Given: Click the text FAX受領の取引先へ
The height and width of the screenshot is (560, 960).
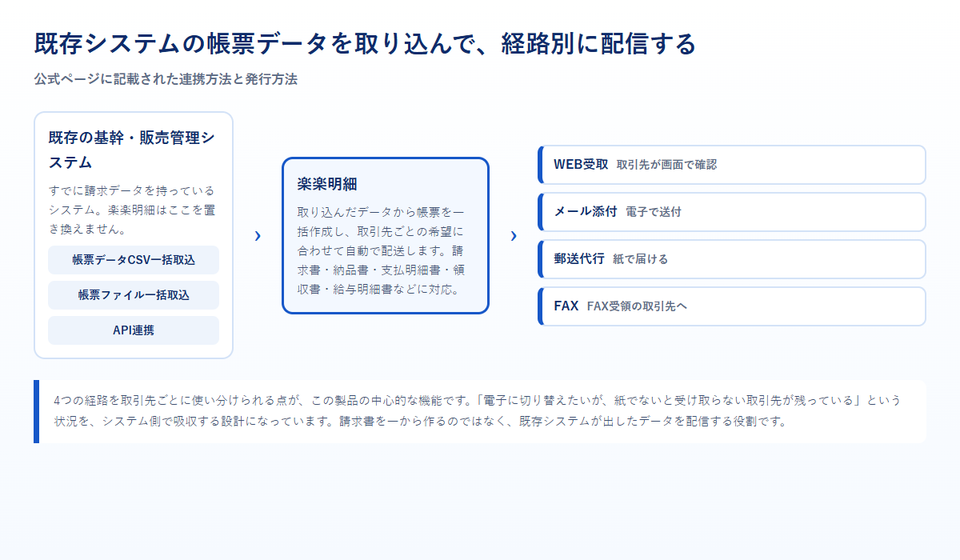Looking at the screenshot, I should click(637, 306).
